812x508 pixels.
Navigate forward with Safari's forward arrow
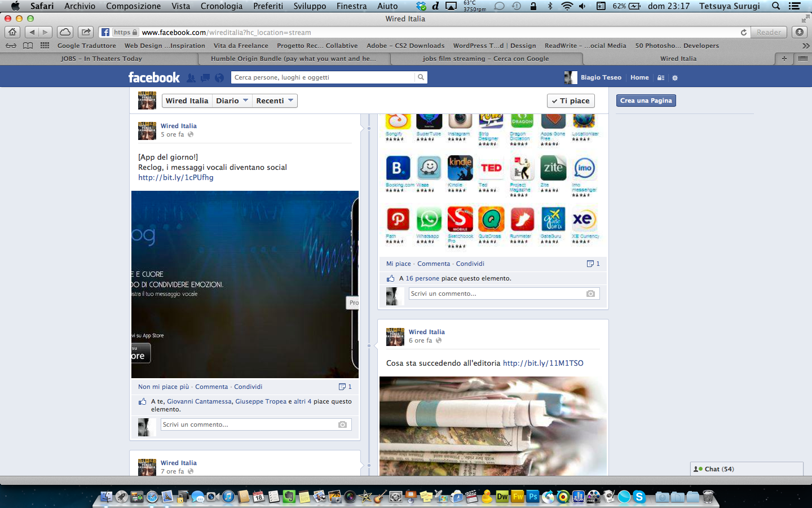click(46, 32)
